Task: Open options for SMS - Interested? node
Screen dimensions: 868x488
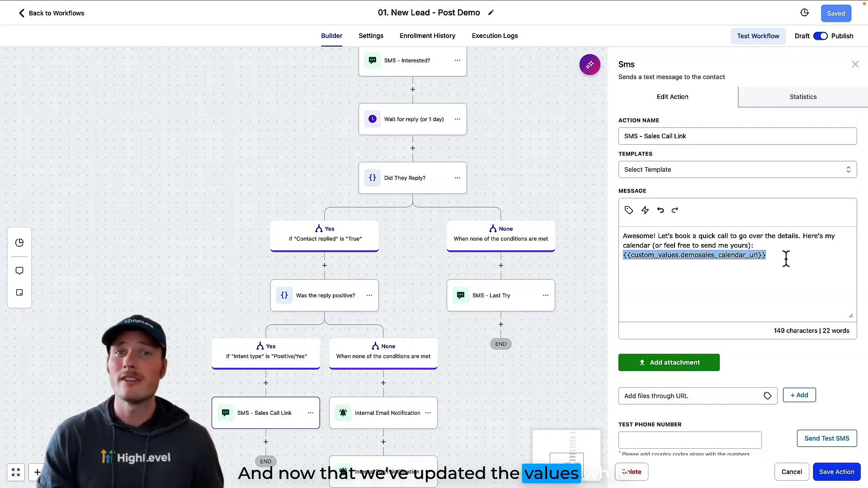Action: tap(458, 61)
